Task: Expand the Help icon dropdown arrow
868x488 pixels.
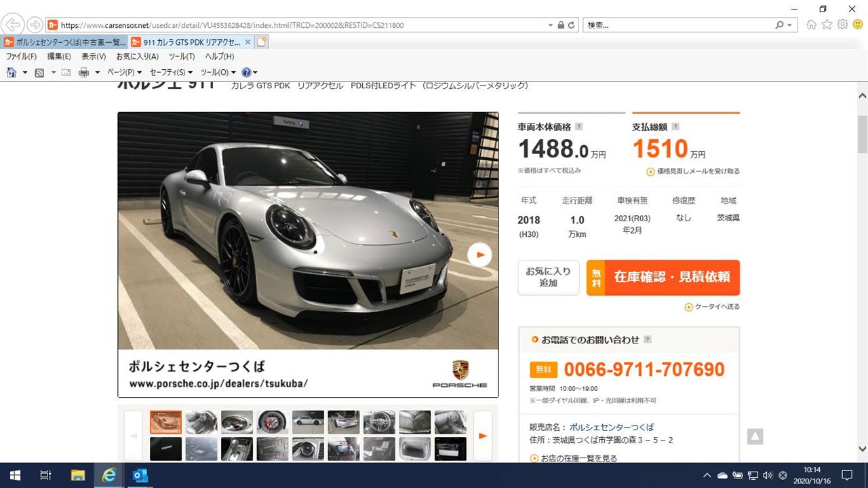Action: (255, 72)
